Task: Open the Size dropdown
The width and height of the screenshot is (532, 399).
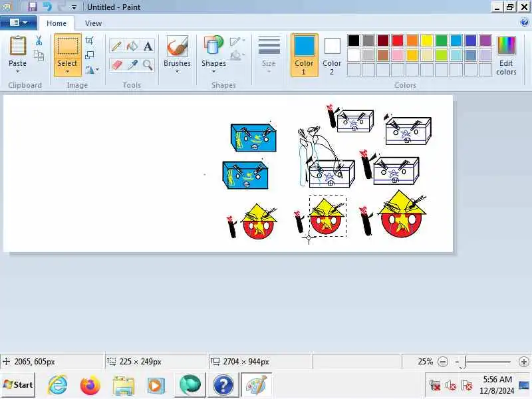Action: pyautogui.click(x=269, y=55)
